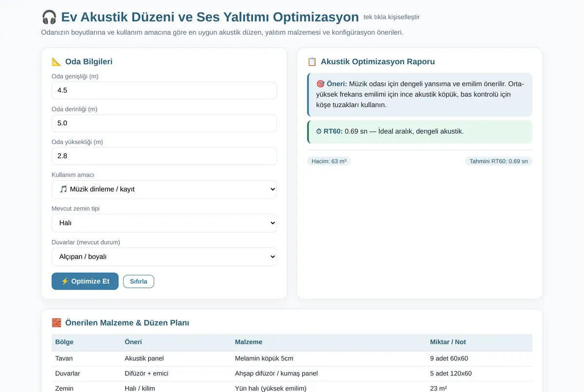Click the Optimize Et button
This screenshot has height=392, width=584.
[85, 281]
